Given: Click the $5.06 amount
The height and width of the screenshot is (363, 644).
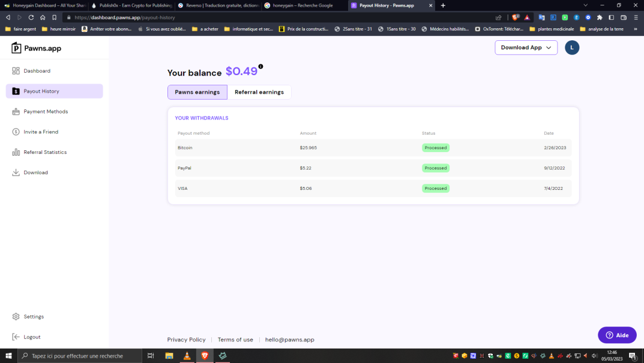Looking at the screenshot, I should click(x=305, y=188).
